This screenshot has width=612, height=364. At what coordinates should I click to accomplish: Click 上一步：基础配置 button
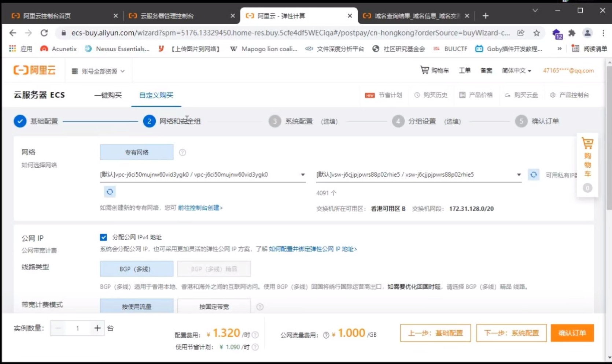(435, 333)
